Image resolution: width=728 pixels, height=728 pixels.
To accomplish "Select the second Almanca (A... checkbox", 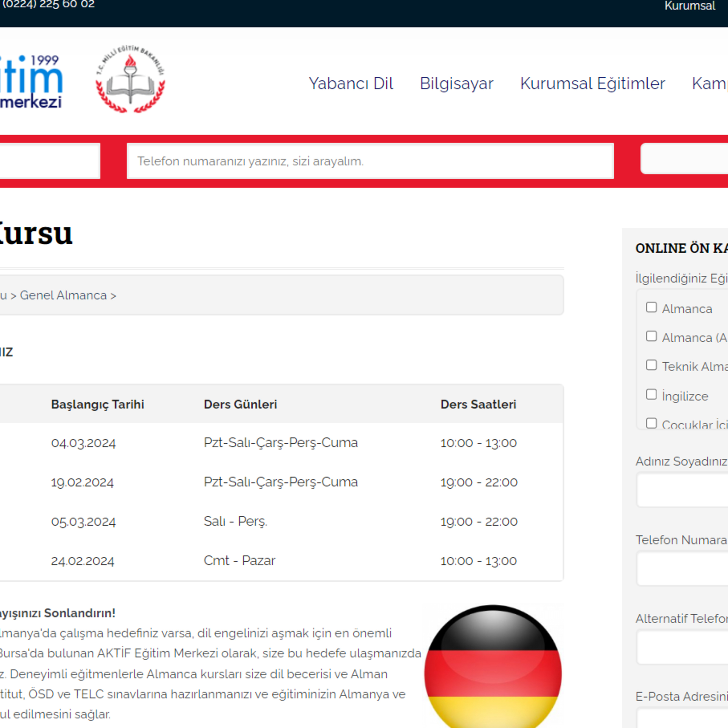I will click(651, 336).
